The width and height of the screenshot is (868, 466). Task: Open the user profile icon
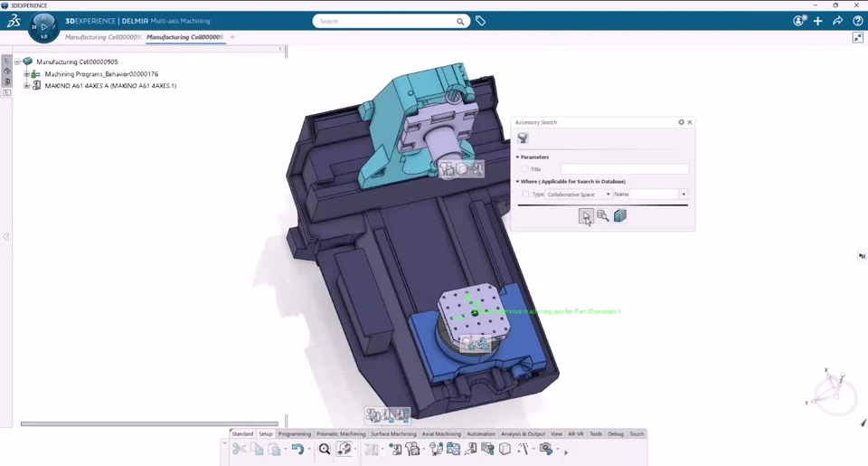[798, 21]
